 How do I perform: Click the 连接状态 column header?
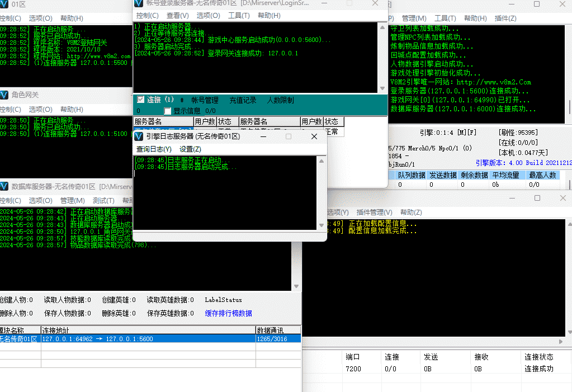[539, 357]
